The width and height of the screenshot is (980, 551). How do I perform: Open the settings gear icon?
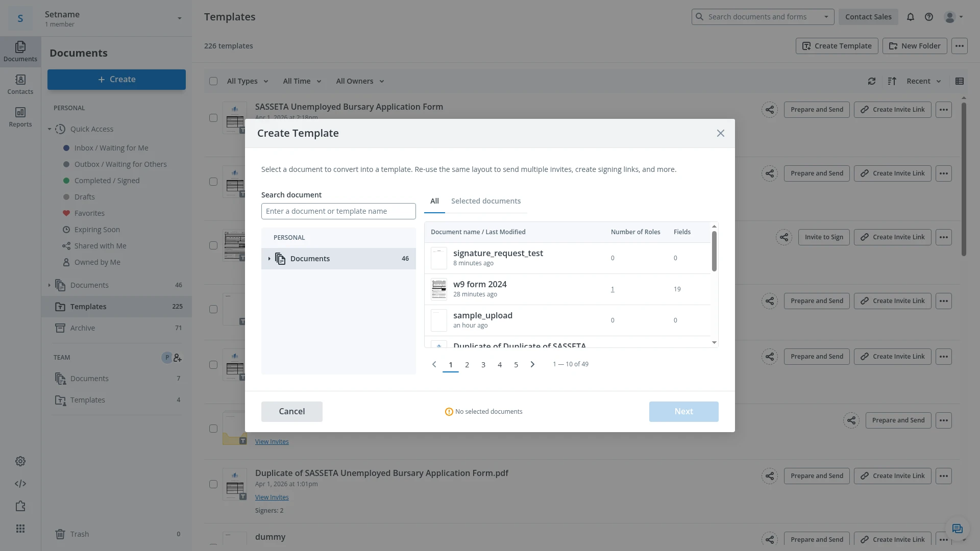pyautogui.click(x=20, y=461)
